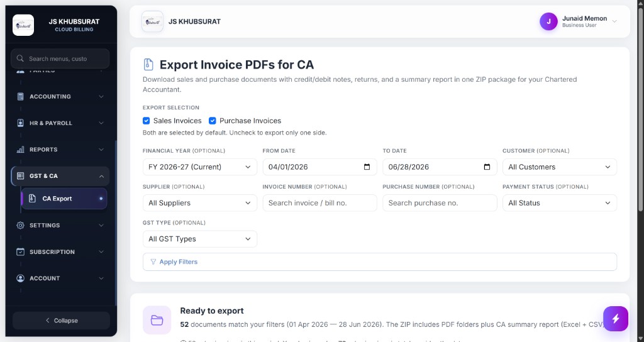
Task: Open the Financial Year dropdown
Action: click(199, 167)
